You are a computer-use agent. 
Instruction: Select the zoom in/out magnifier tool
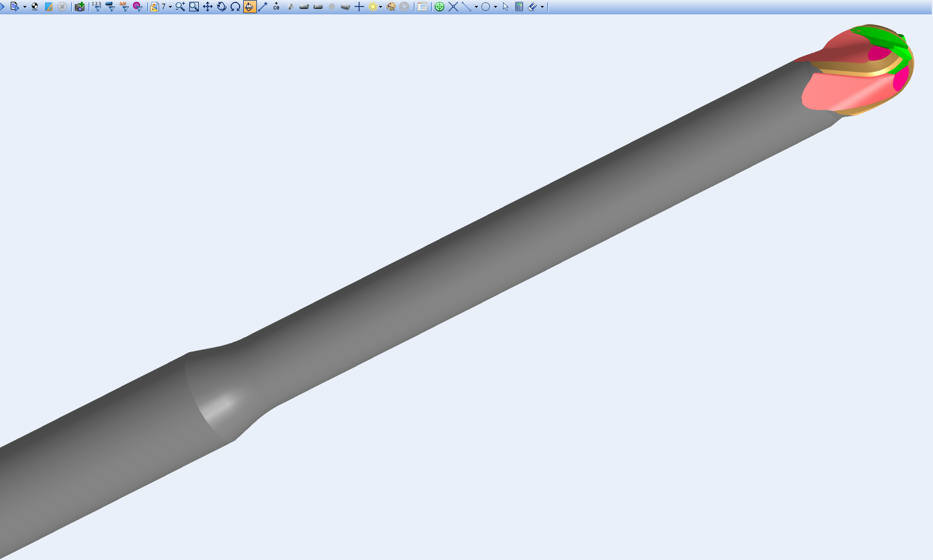click(x=180, y=7)
